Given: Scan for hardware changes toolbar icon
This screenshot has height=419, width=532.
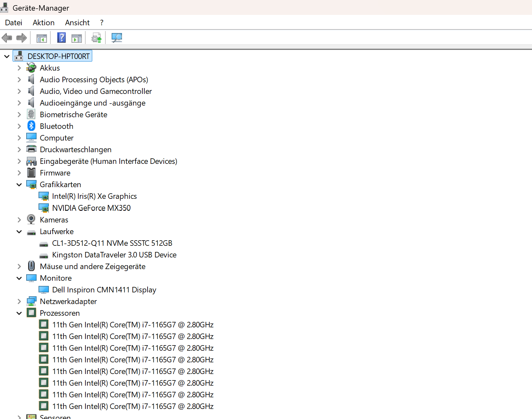Looking at the screenshot, I should click(116, 38).
